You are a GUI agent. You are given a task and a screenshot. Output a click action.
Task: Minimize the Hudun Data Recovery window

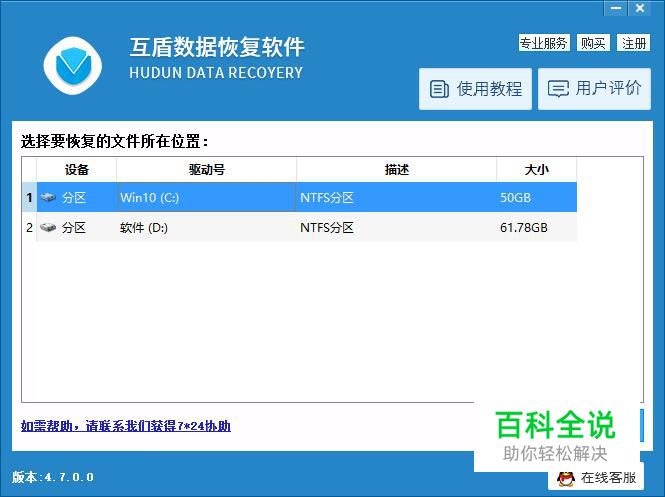(616, 8)
